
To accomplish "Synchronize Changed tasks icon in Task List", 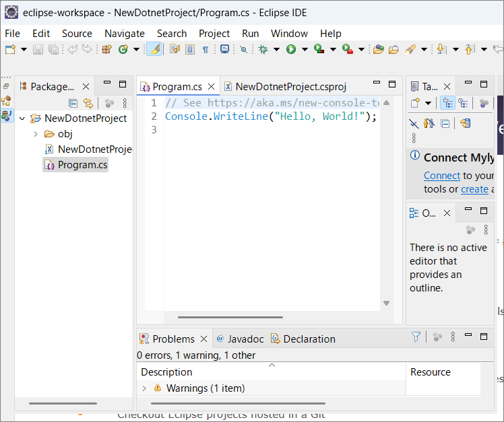I will coord(465,123).
